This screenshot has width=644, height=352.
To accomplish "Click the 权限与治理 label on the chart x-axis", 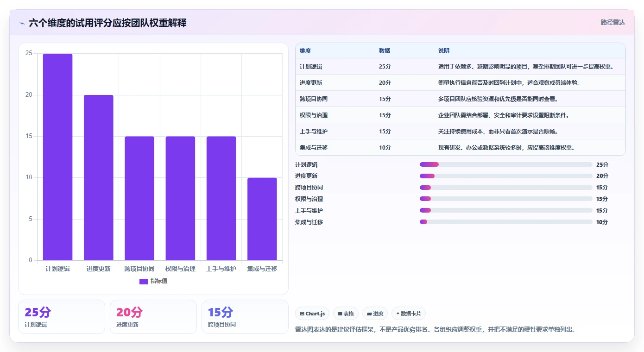I will (x=180, y=269).
